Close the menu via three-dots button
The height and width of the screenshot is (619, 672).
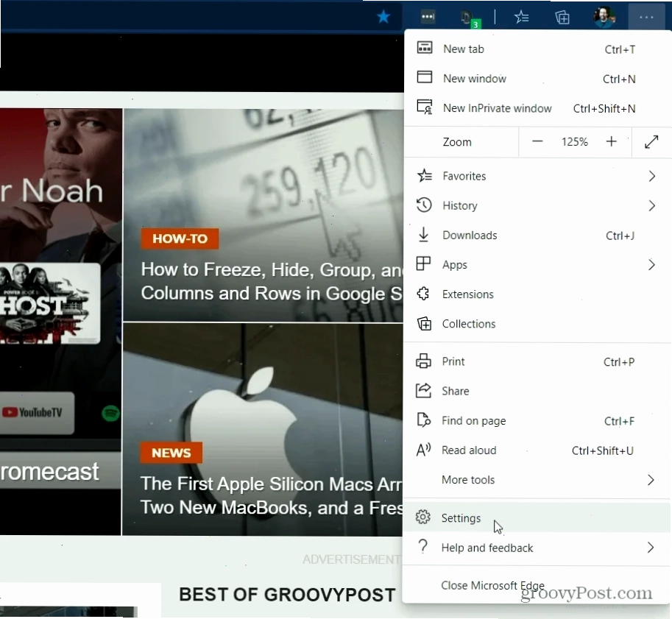pos(646,17)
